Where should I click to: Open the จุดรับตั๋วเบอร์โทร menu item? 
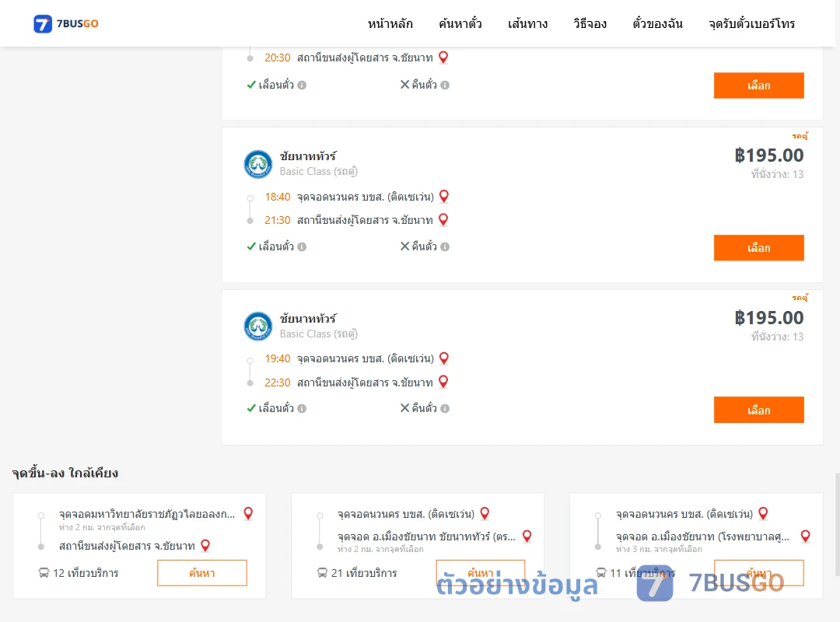pyautogui.click(x=751, y=23)
